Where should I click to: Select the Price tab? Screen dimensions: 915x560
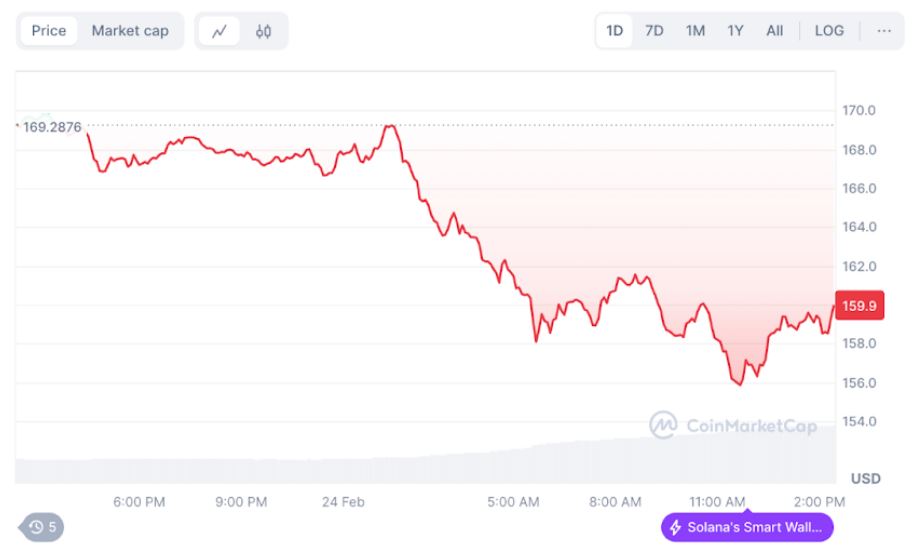48,31
